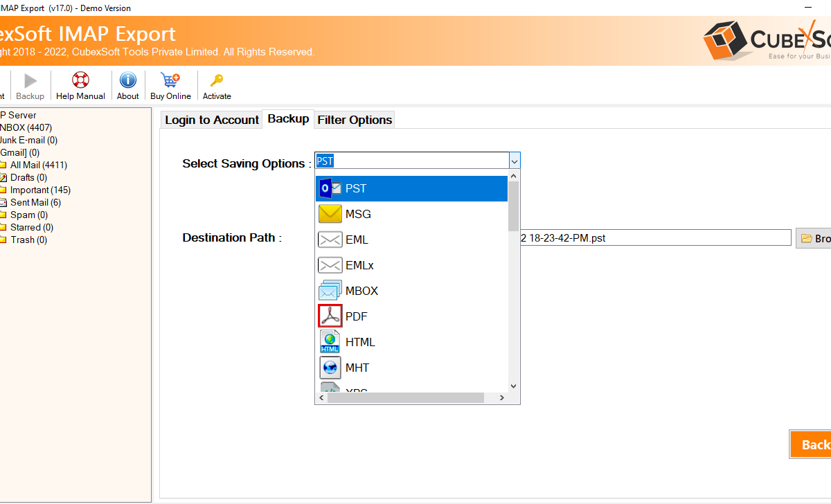Select the Junk E-mail (0) tree item
The width and height of the screenshot is (831, 504).
pos(28,140)
